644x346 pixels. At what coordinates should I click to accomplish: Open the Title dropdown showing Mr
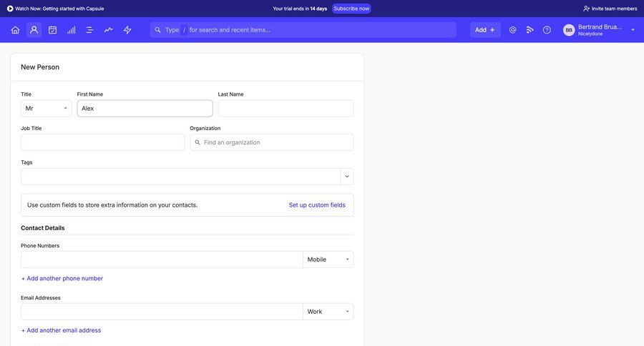pyautogui.click(x=47, y=109)
